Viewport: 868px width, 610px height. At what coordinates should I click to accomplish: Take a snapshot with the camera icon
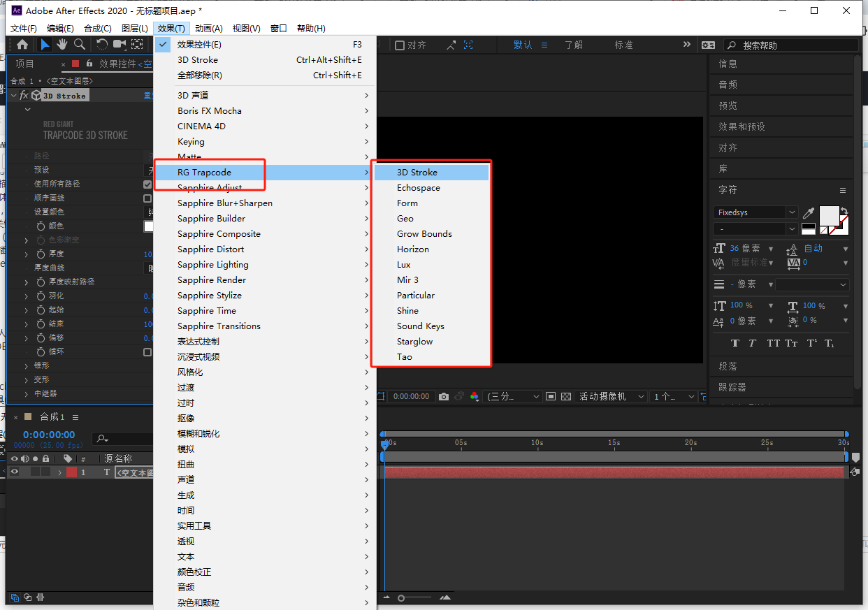tap(443, 396)
